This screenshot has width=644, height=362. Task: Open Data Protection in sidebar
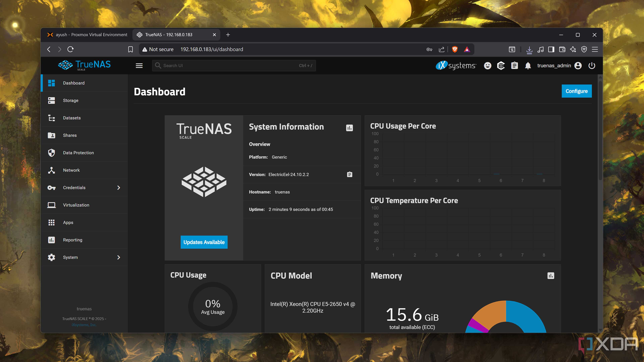click(x=84, y=153)
